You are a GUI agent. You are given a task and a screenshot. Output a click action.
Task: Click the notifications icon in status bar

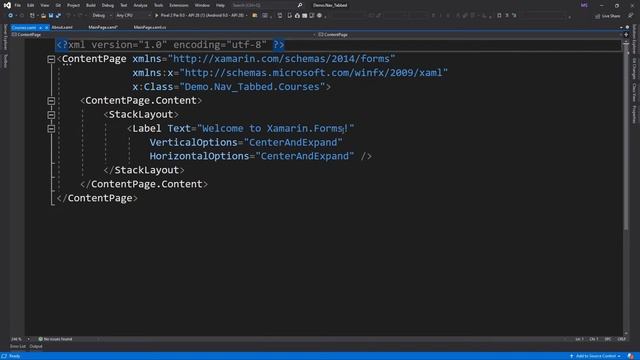tap(631, 356)
